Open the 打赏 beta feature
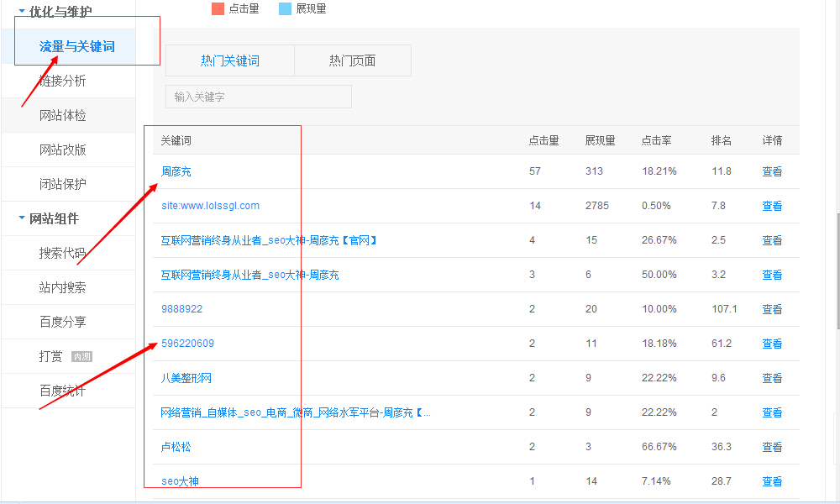 [49, 355]
